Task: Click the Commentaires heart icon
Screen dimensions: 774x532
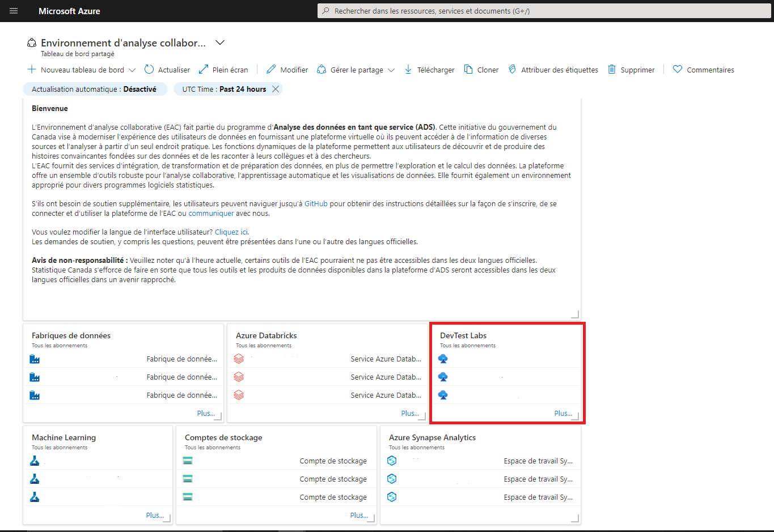Action: pyautogui.click(x=678, y=69)
